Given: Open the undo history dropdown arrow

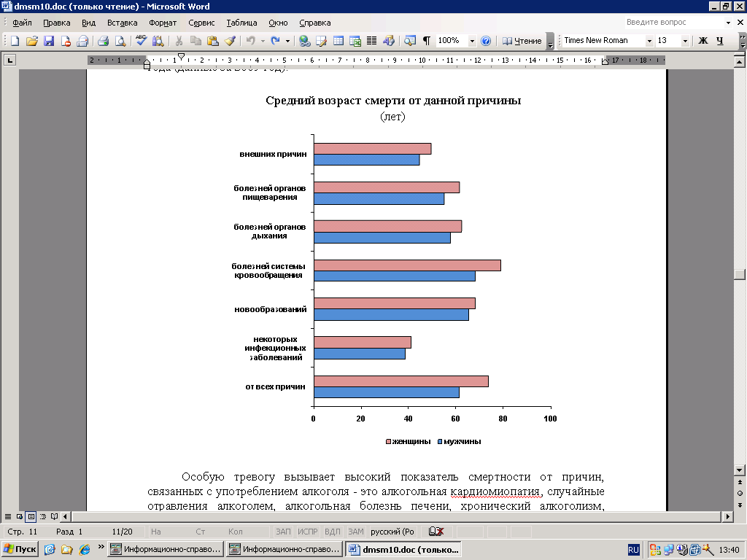Looking at the screenshot, I should pyautogui.click(x=263, y=41).
